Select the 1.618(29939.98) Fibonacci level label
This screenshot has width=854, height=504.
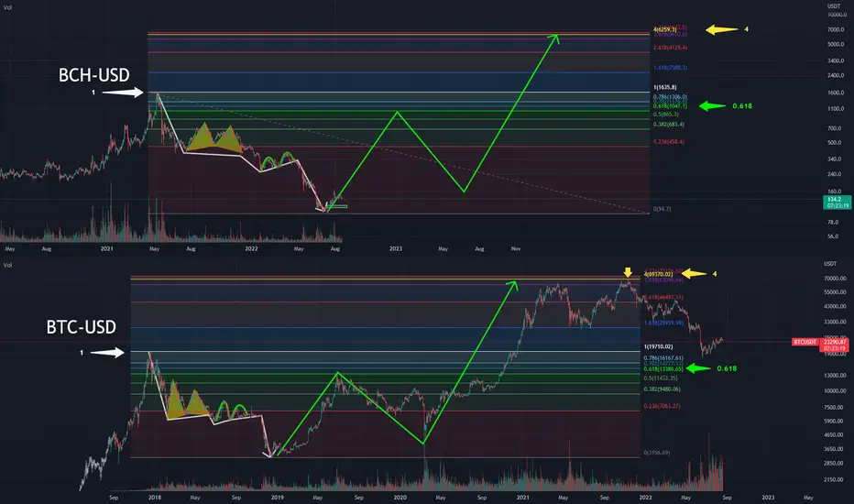[x=663, y=323]
